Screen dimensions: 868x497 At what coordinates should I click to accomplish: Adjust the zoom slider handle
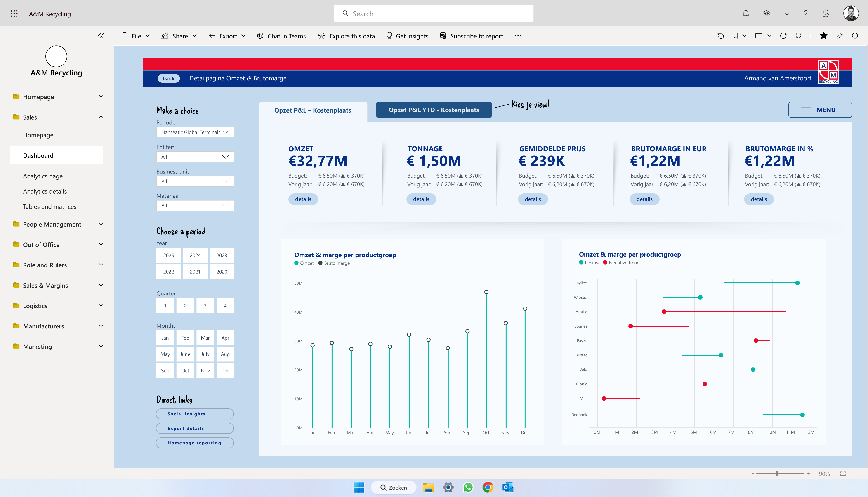[778, 473]
